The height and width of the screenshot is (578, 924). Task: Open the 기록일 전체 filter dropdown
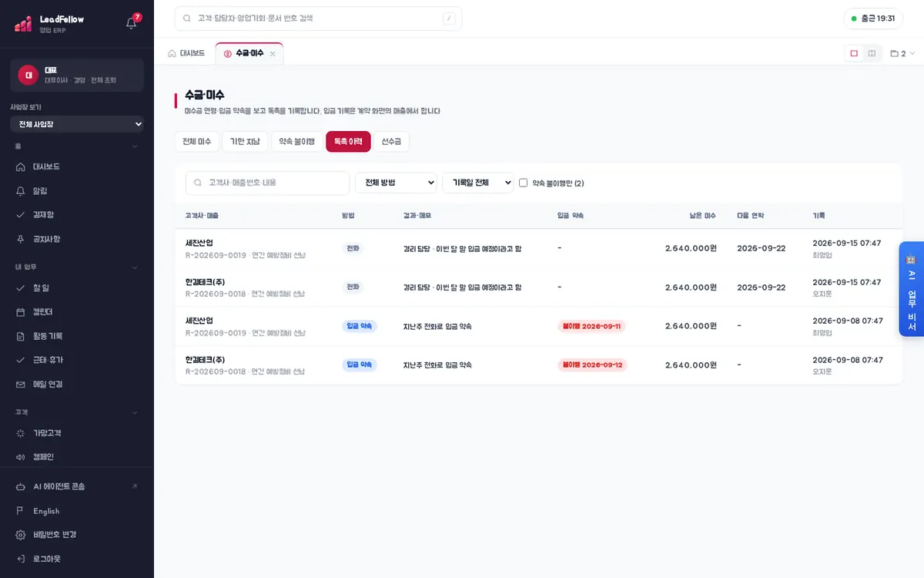pyautogui.click(x=478, y=183)
